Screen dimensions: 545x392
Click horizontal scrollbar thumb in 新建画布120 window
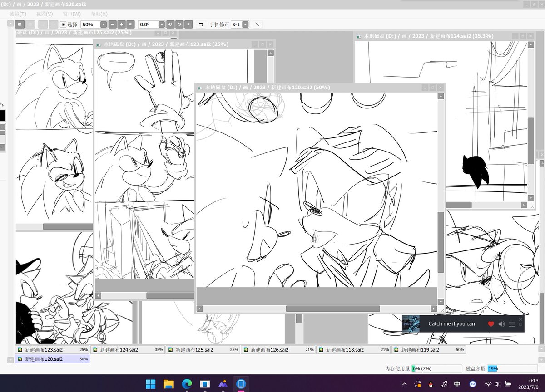(x=333, y=309)
